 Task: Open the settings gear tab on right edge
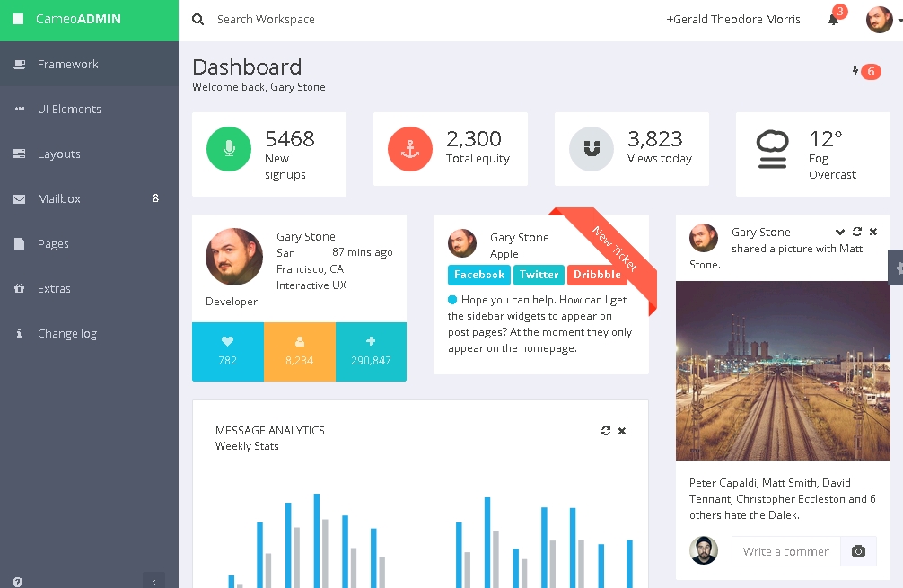[896, 268]
